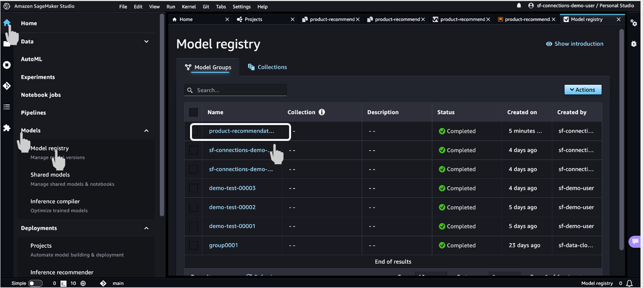Expand the Data section chevron
Image resolution: width=644 pixels, height=288 pixels.
pos(146,41)
